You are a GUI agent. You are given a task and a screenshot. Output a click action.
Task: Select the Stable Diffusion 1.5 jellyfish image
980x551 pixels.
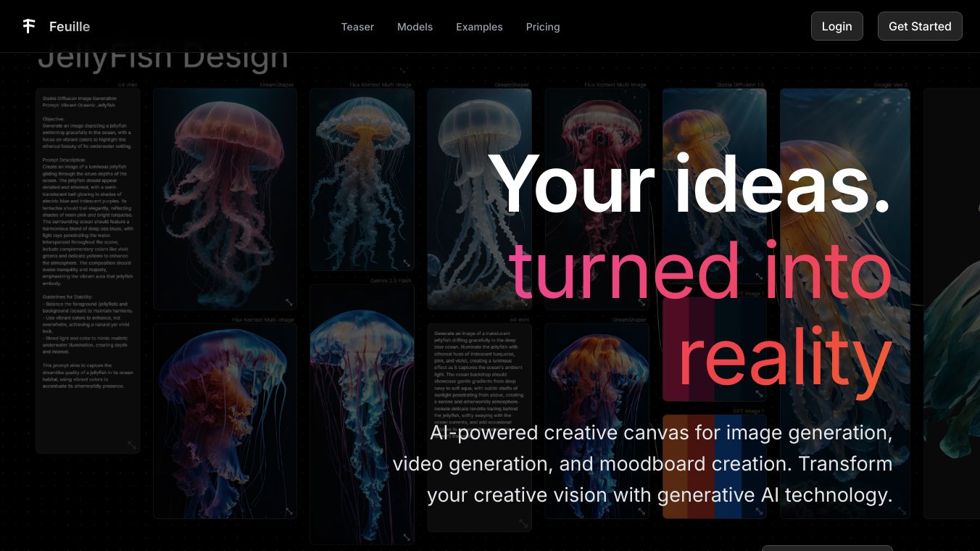tap(715, 186)
